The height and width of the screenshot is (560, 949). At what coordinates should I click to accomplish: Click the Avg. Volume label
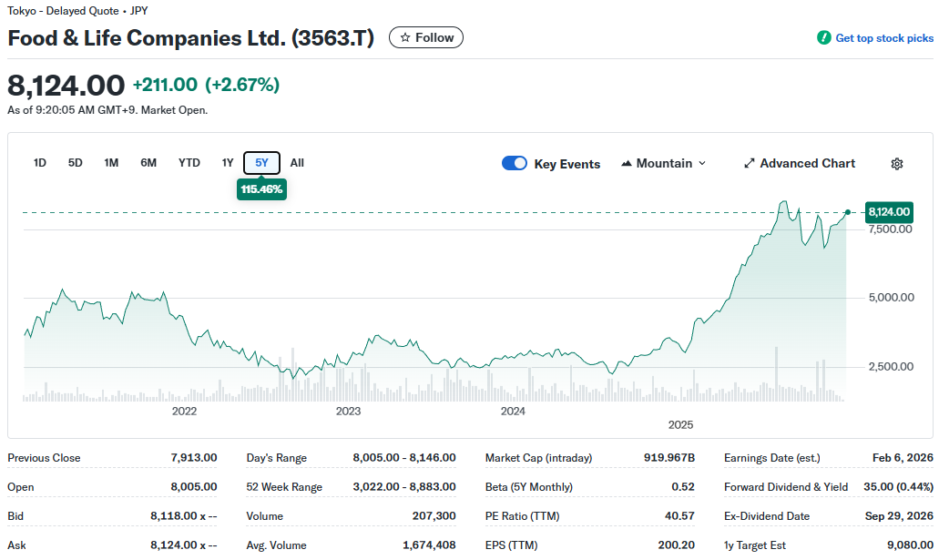pyautogui.click(x=276, y=545)
